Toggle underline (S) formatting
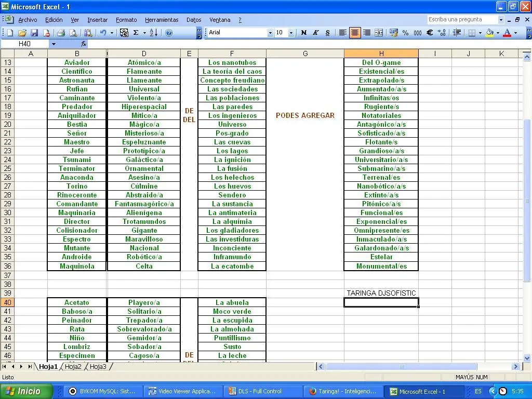 pos(327,33)
